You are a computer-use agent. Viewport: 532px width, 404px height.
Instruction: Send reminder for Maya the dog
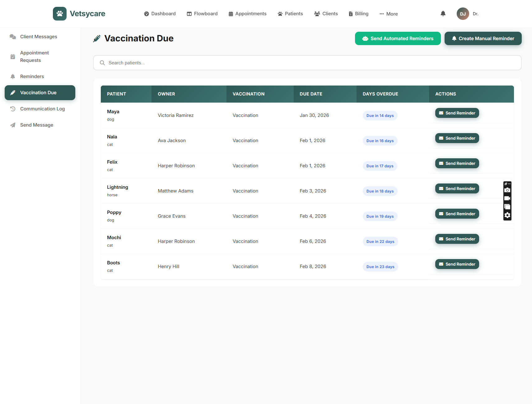(x=457, y=113)
